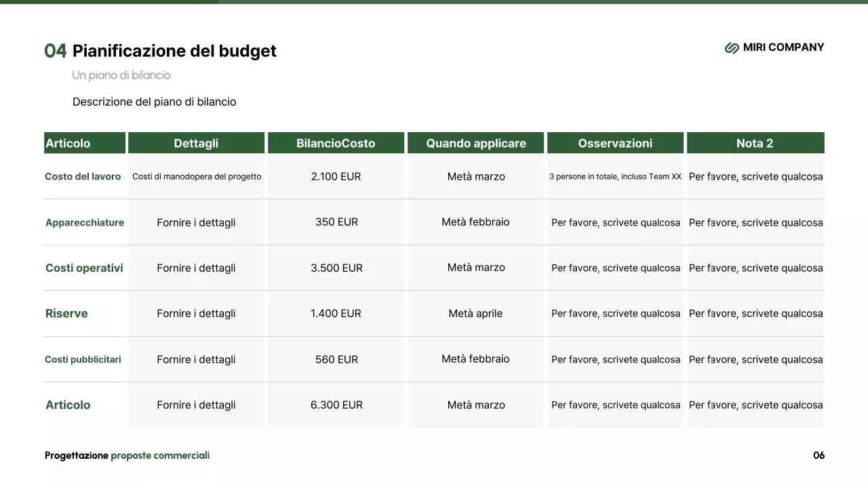This screenshot has width=868, height=488.
Task: Select the 'Riserve' row label
Action: click(x=66, y=313)
